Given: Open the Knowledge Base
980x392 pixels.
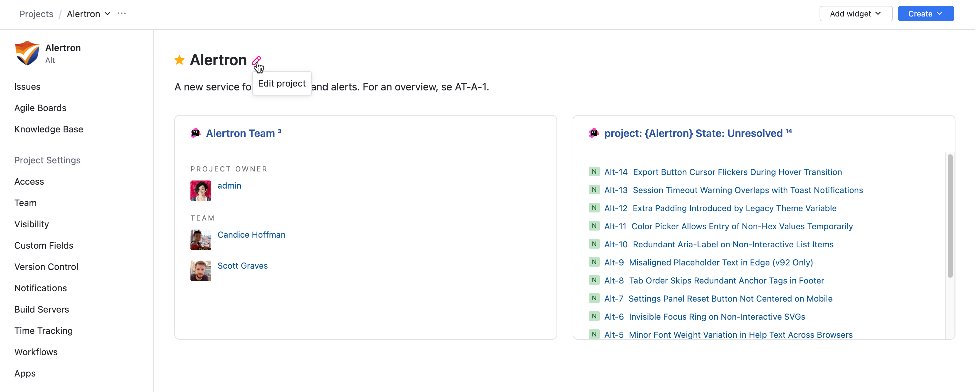Looking at the screenshot, I should tap(49, 129).
